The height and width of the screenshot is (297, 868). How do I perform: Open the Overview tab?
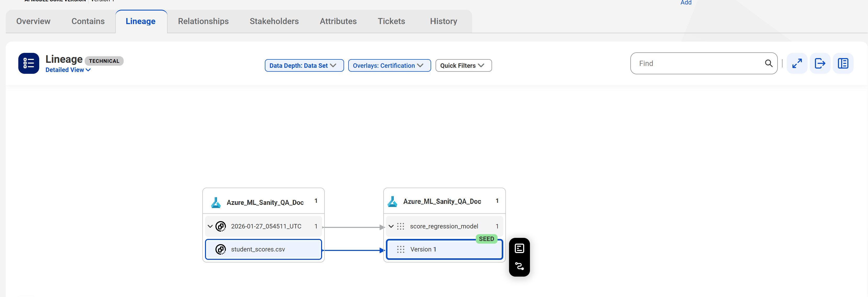(33, 21)
